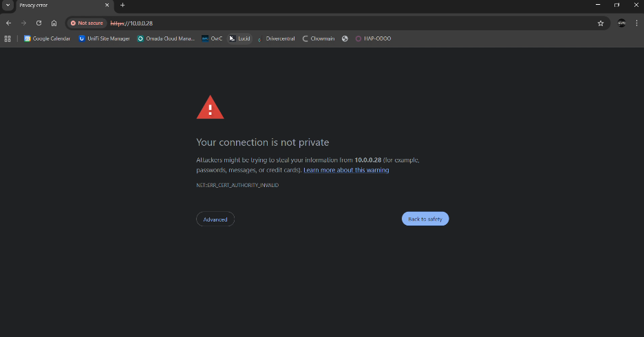Click the Not secure site info chip
This screenshot has width=644, height=337.
click(87, 23)
